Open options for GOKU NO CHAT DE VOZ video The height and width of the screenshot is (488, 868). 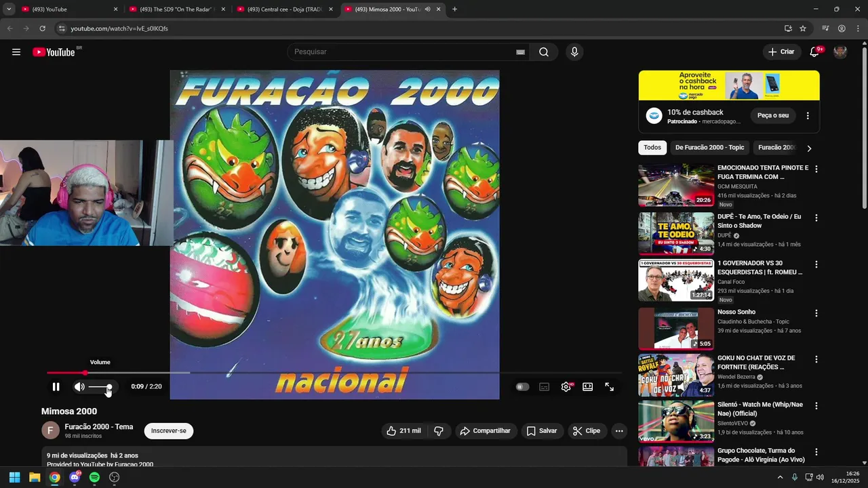pos(816,359)
